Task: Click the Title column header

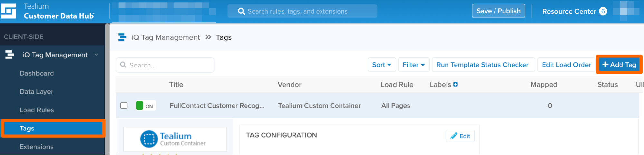Action: [x=176, y=85]
